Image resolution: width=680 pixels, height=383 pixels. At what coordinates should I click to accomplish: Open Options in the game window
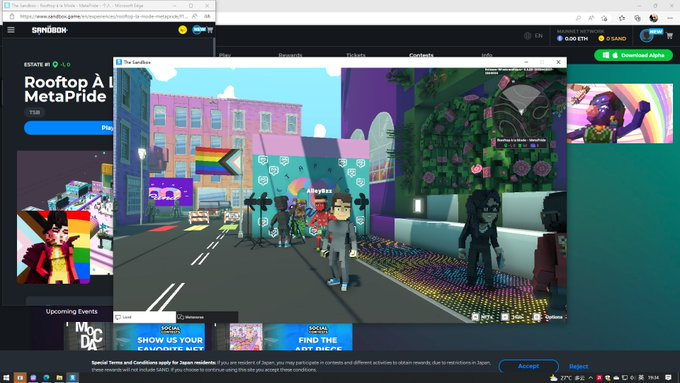pos(549,317)
